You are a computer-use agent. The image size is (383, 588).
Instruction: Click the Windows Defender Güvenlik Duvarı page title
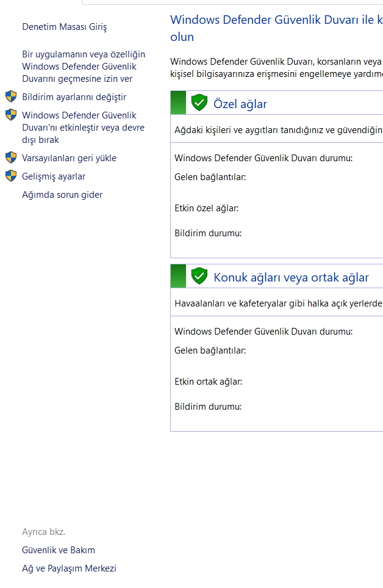pos(277,28)
